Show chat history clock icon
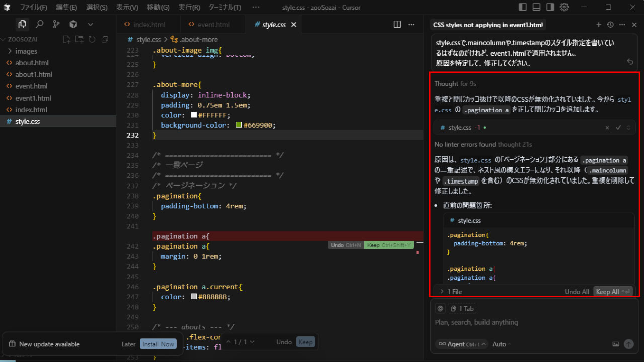 [x=610, y=25]
